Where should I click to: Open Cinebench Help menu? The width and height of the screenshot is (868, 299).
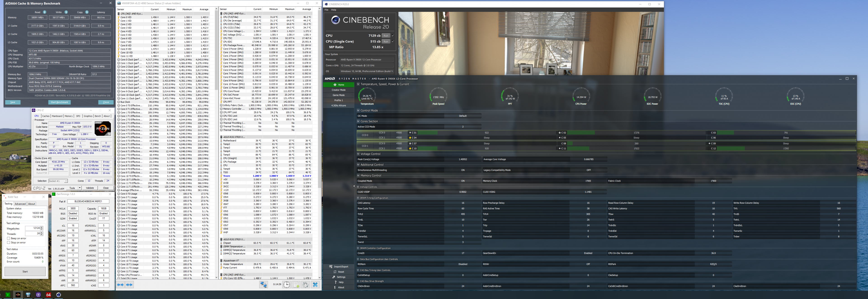tap(334, 10)
